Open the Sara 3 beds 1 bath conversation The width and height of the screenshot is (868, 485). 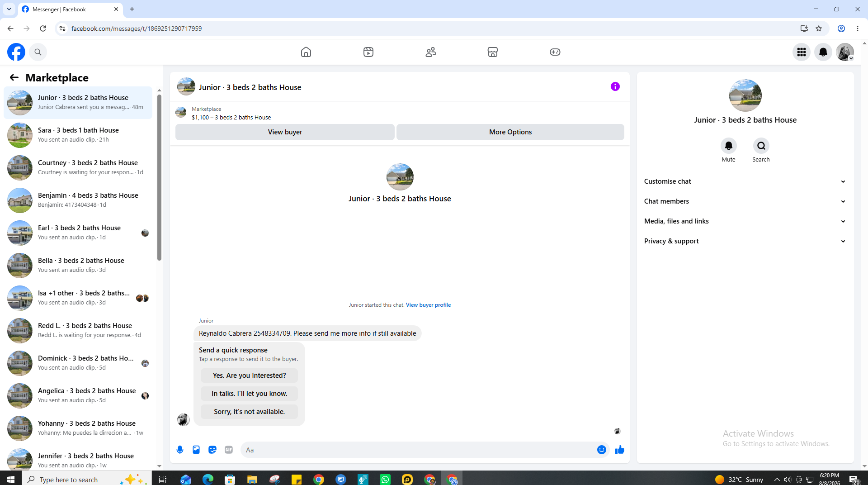coord(78,135)
